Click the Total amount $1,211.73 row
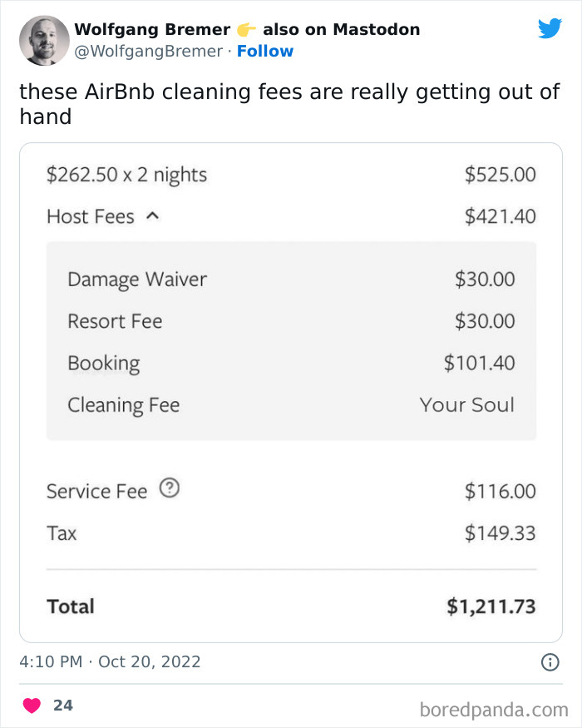Viewport: 582px width, 728px height. pyautogui.click(x=291, y=607)
